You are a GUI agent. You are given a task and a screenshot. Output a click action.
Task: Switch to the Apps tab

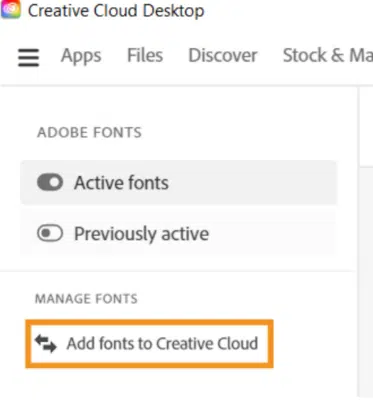tap(81, 55)
